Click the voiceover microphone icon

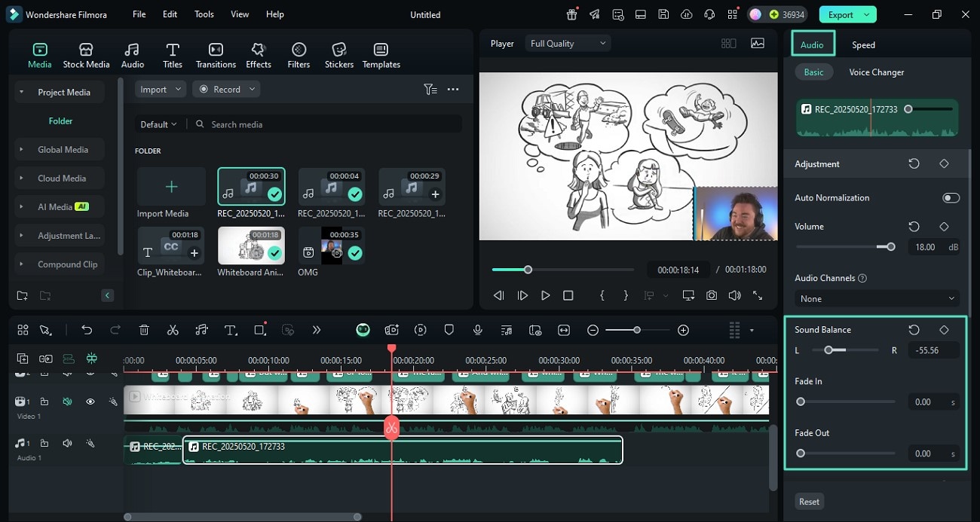[x=478, y=330]
